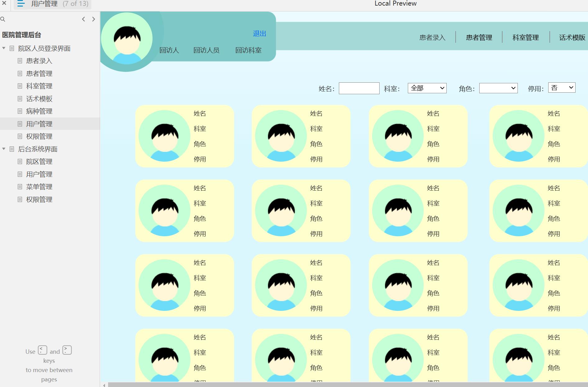Open 患者录入 page in sidebar tree
The image size is (588, 387).
click(39, 61)
